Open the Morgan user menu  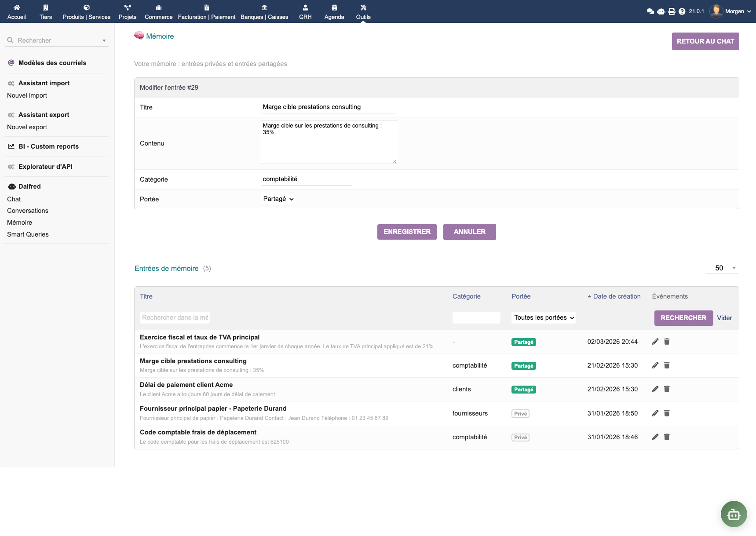coord(730,11)
